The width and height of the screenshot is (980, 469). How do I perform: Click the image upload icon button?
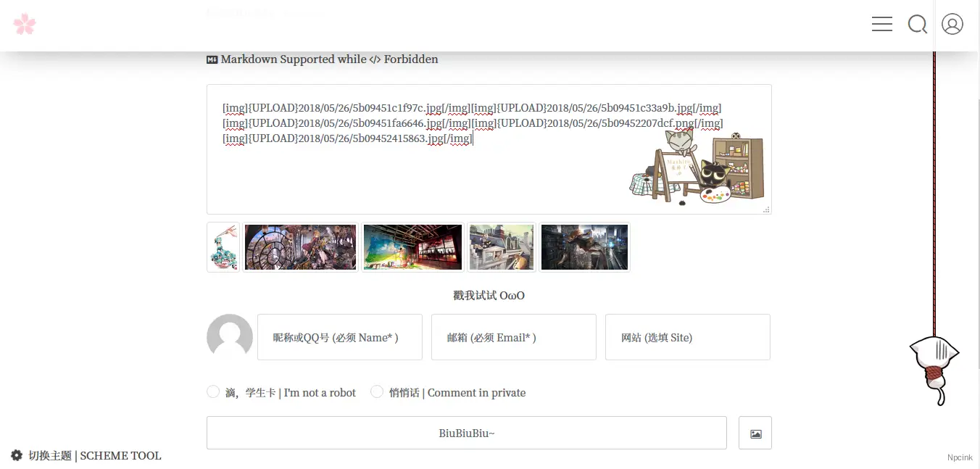pos(755,433)
